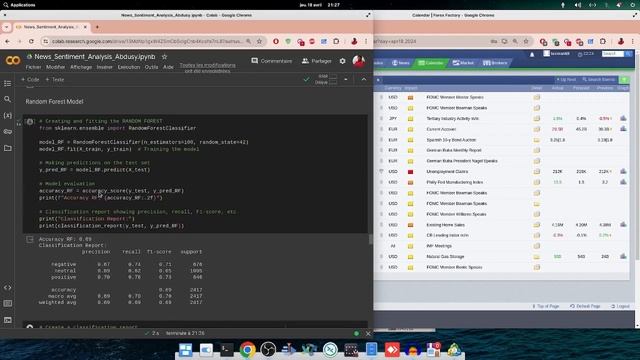Open detail folder for Unemployment Claims

coord(537,171)
